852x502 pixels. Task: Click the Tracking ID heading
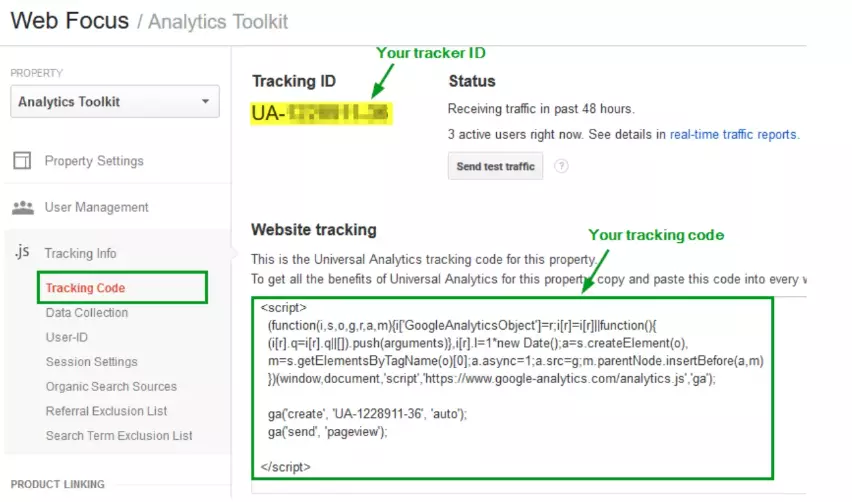294,81
